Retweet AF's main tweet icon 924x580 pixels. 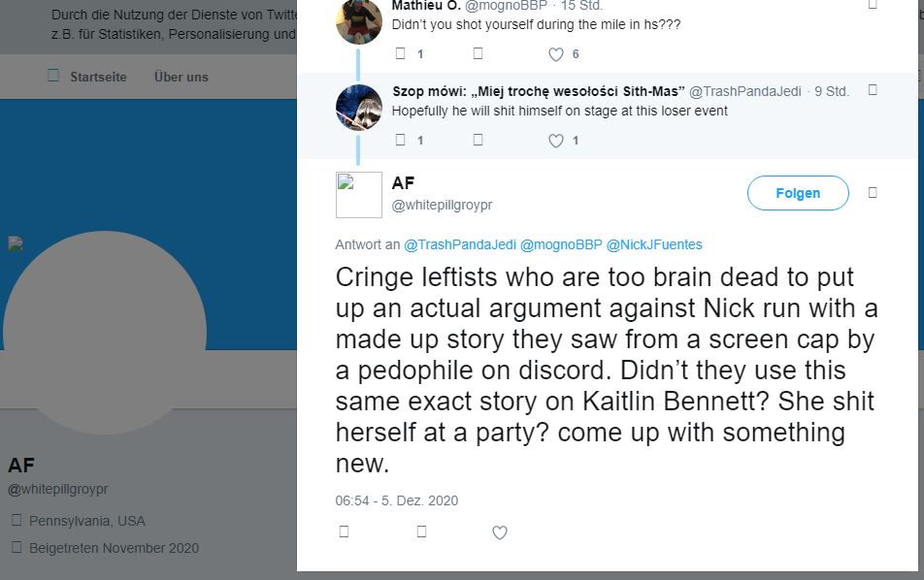coord(421,532)
